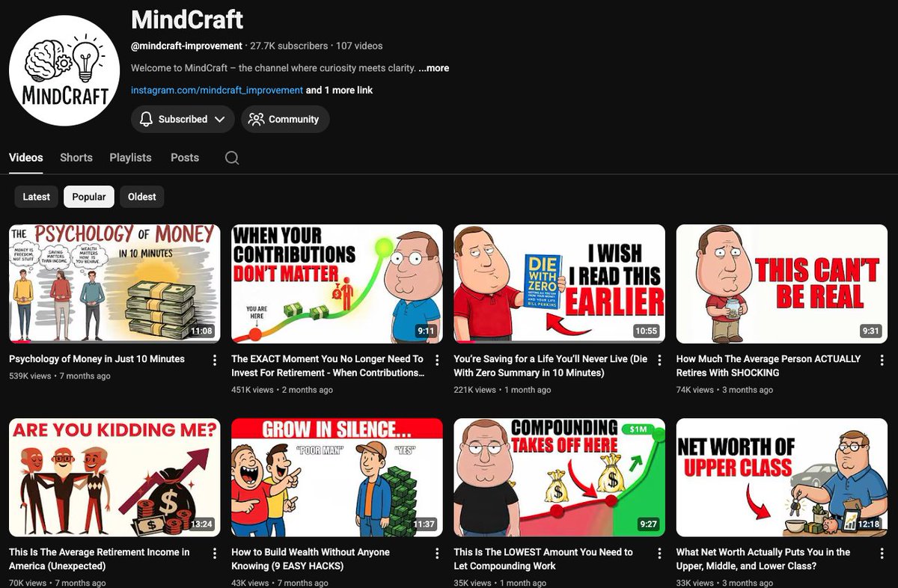Open 'Psychology of Money in Just 10 Minutes' title
This screenshot has height=588, width=898.
click(97, 359)
